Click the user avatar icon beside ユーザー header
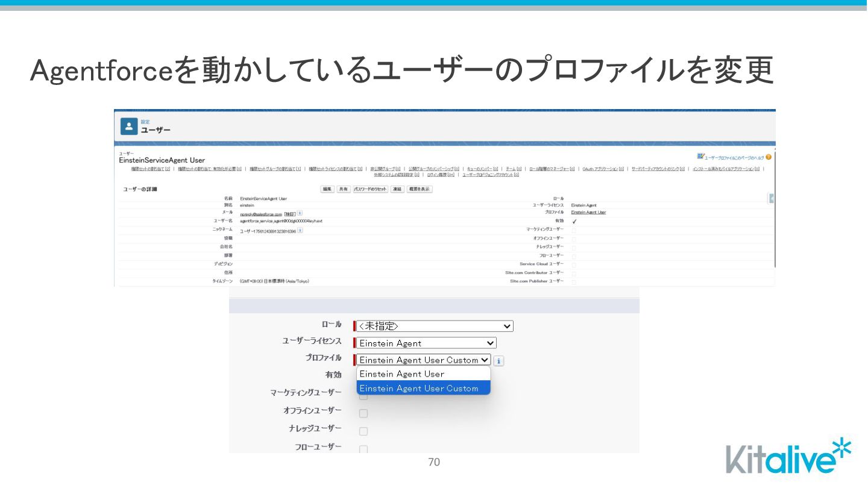 (129, 127)
